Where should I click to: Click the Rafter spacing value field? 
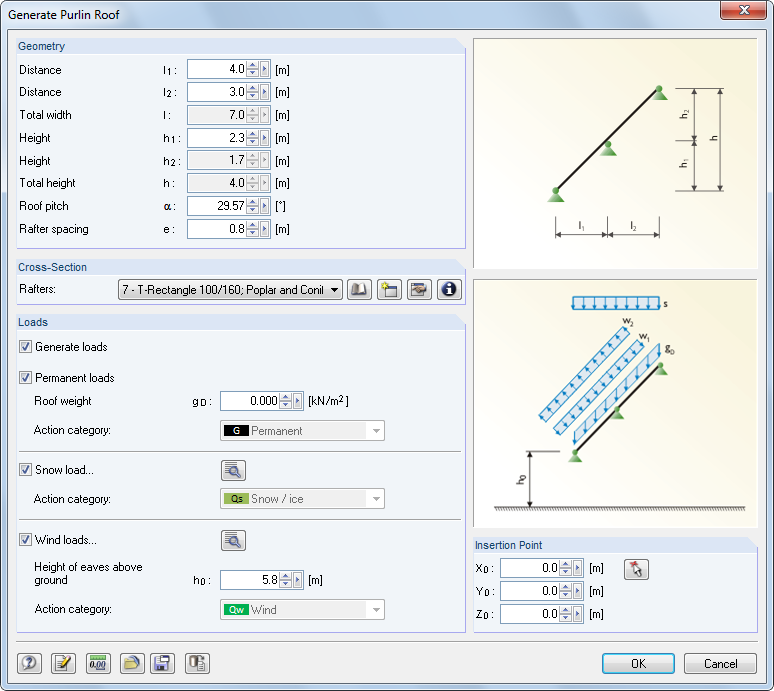[217, 229]
